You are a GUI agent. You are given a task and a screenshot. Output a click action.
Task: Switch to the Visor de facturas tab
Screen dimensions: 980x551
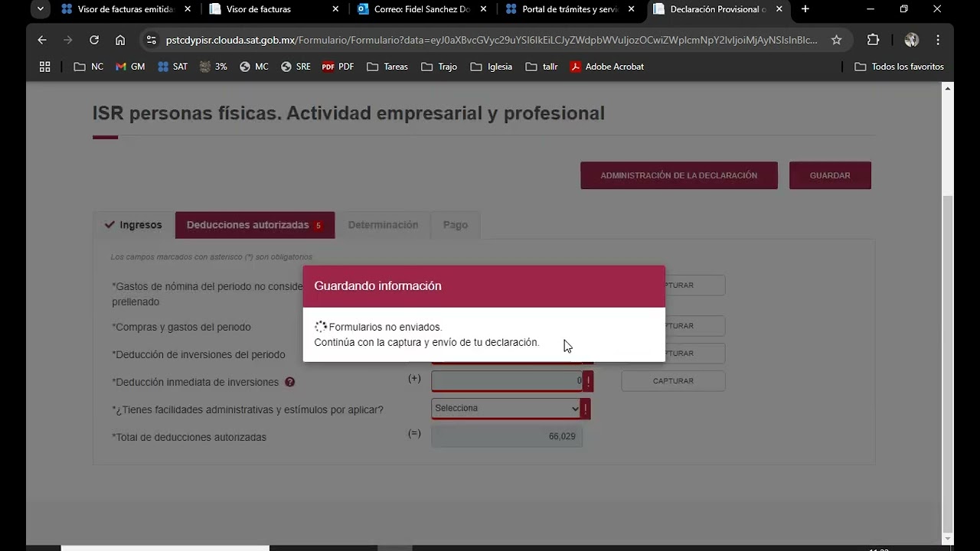tap(258, 9)
